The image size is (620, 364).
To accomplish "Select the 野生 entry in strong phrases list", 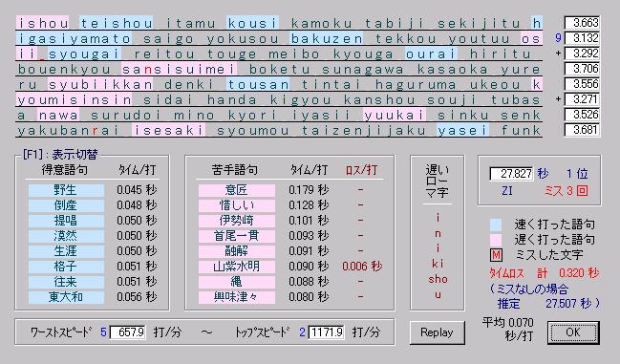I will click(x=66, y=190).
